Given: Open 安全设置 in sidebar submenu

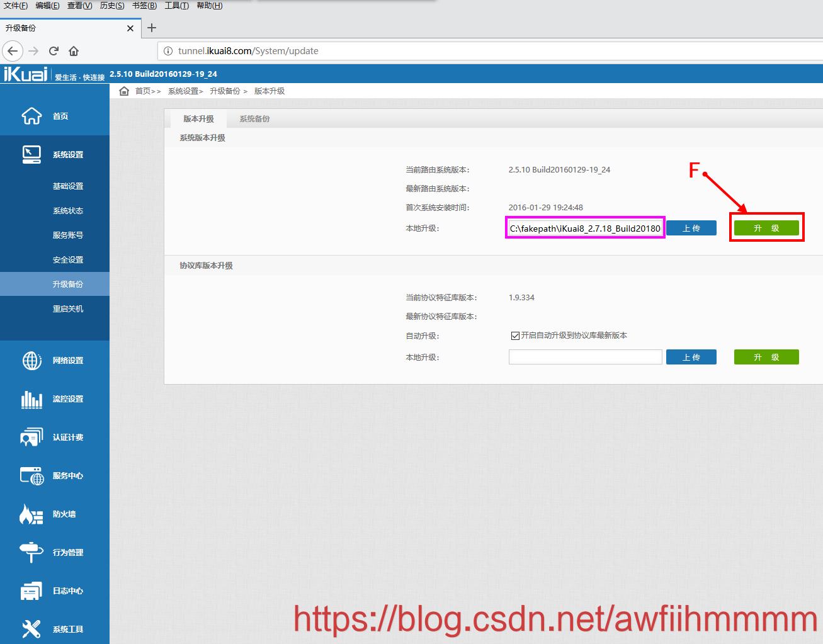Looking at the screenshot, I should (68, 260).
